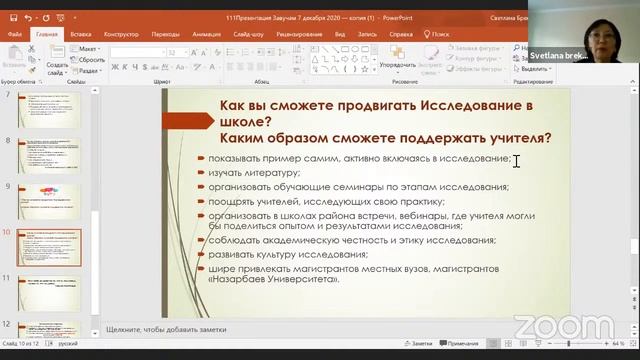Image resolution: width=640 pixels, height=360 pixels.
Task: Toggle text shadow S formatting
Action: (144, 67)
